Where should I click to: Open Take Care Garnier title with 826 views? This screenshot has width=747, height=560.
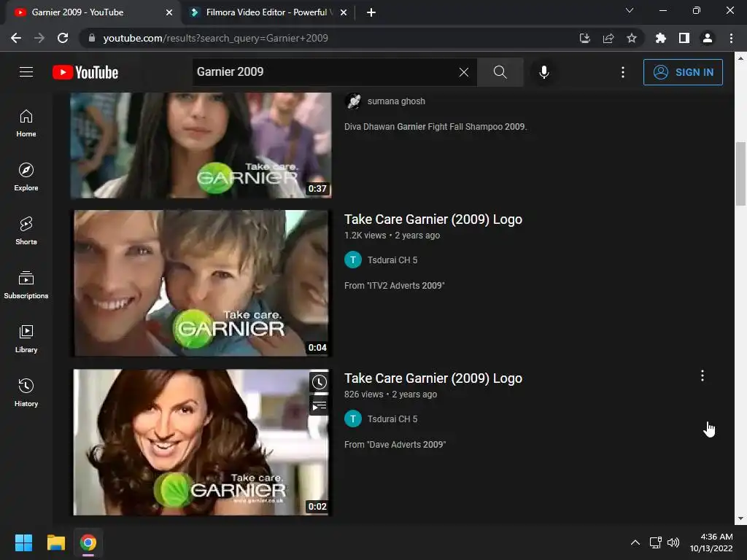click(433, 378)
